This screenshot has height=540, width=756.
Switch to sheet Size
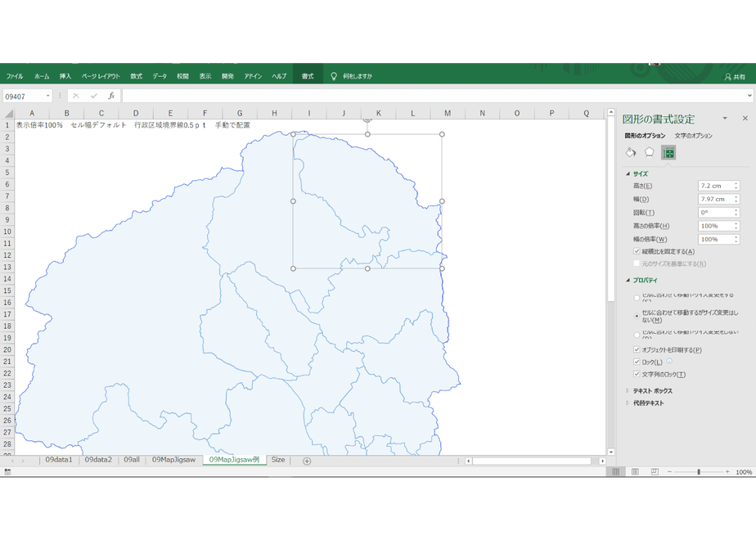coord(278,460)
